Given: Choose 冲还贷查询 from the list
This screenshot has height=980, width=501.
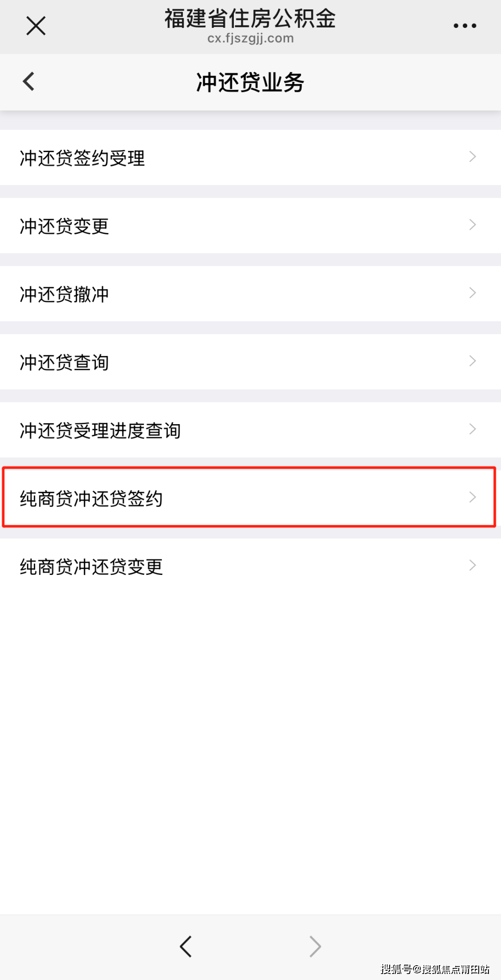Looking at the screenshot, I should pos(64,362).
